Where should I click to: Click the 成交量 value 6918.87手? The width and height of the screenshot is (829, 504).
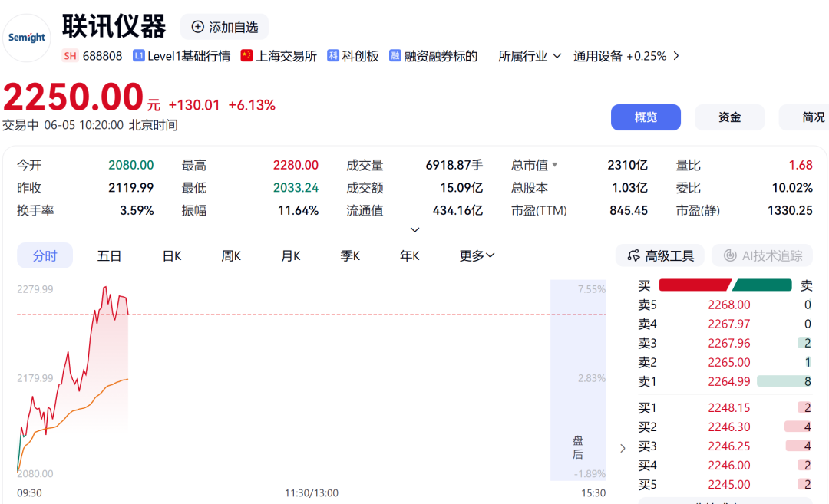tap(454, 166)
